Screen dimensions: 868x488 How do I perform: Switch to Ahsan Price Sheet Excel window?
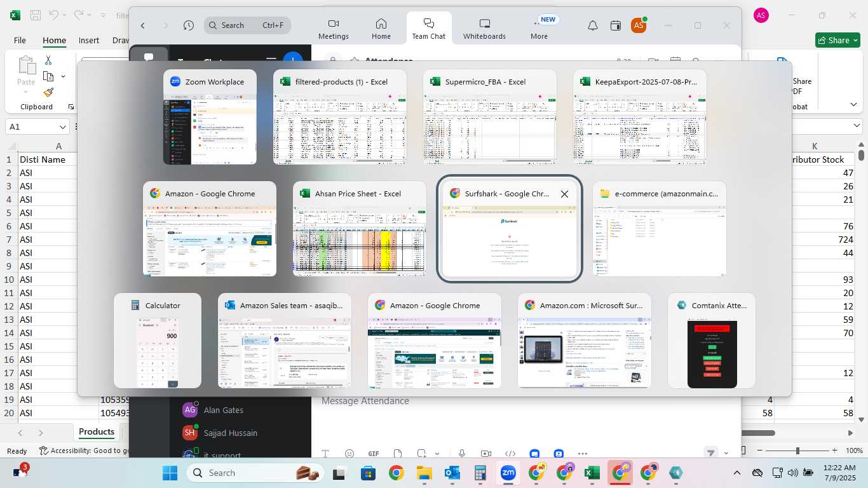(360, 229)
